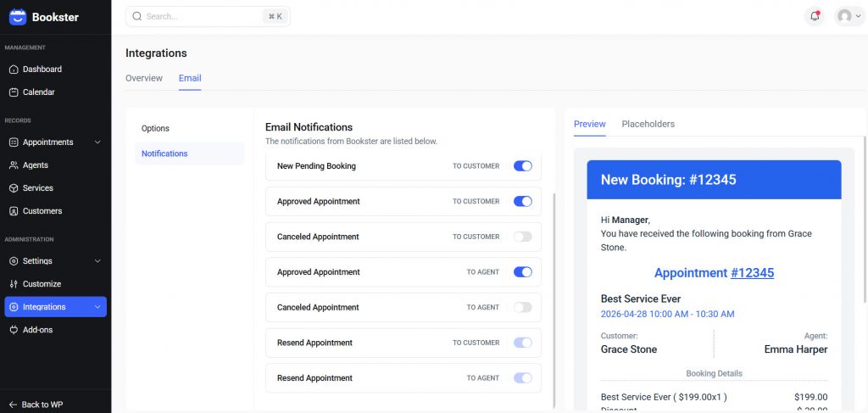Expand the Settings submenu chevron
Screen dimensions: 868x413
(97, 260)
